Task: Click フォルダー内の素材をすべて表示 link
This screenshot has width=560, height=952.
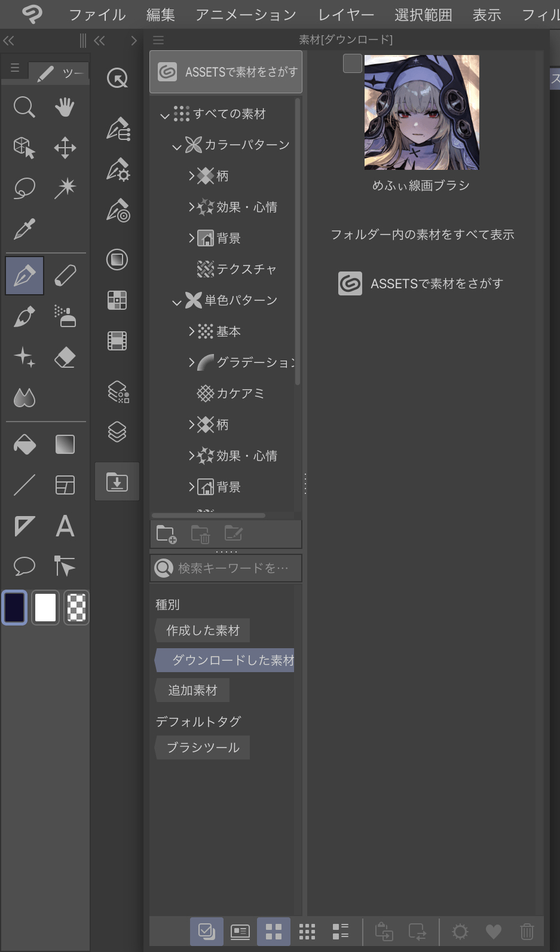Action: tap(423, 234)
